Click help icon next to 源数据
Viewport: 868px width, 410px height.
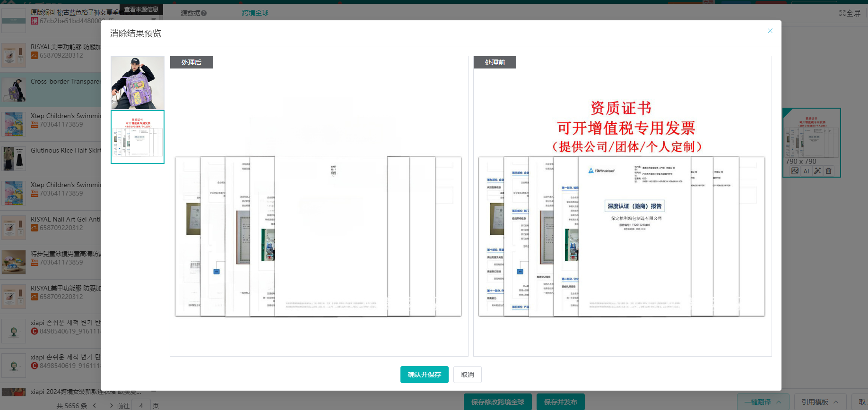204,13
